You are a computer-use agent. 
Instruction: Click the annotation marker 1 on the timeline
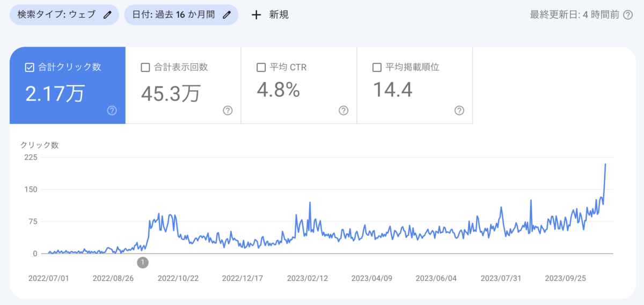(142, 263)
